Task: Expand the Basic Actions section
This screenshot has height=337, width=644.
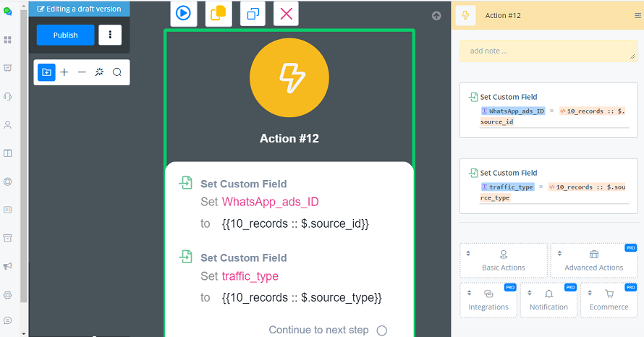Action: pos(504,260)
